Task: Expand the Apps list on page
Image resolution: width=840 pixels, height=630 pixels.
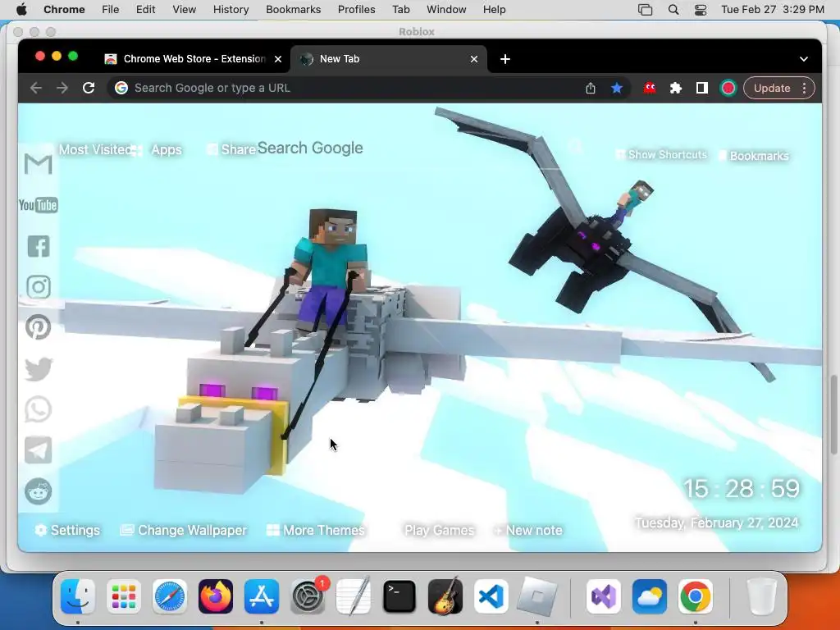Action: [157, 150]
